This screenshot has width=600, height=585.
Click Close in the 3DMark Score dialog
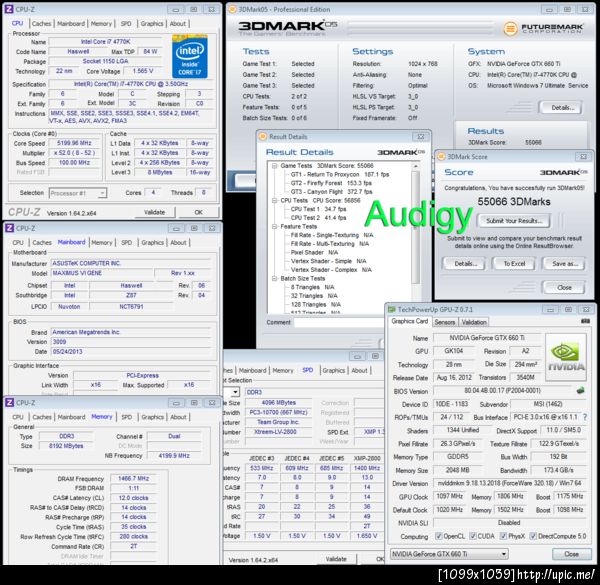pos(564,287)
